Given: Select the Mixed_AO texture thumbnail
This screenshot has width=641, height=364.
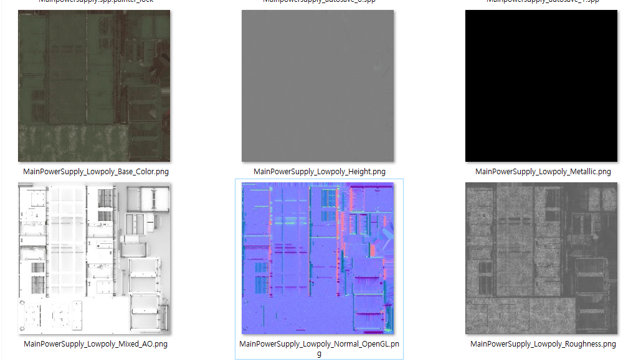Looking at the screenshot, I should 94,258.
